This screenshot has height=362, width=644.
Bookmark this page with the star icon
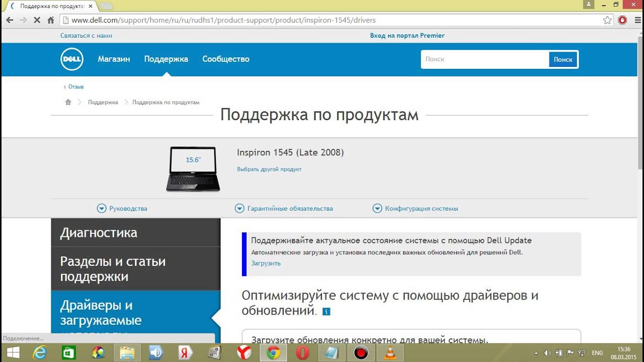[x=607, y=20]
